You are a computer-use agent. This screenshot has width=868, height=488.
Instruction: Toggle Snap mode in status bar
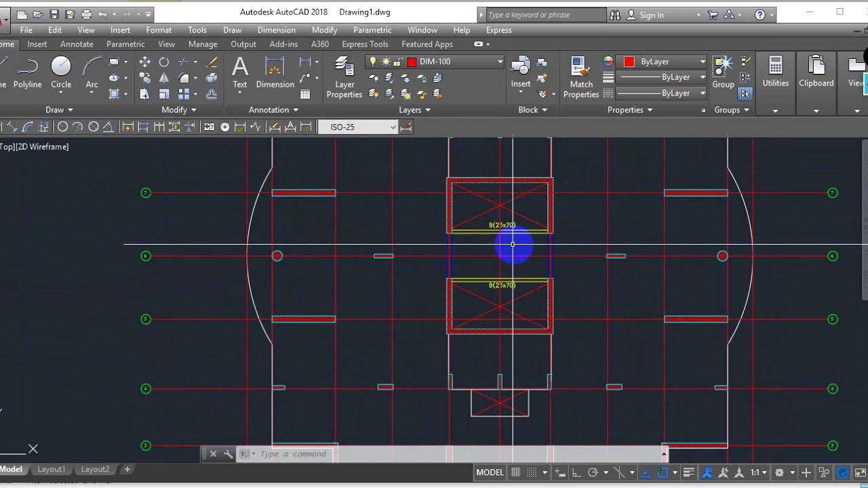[x=533, y=472]
